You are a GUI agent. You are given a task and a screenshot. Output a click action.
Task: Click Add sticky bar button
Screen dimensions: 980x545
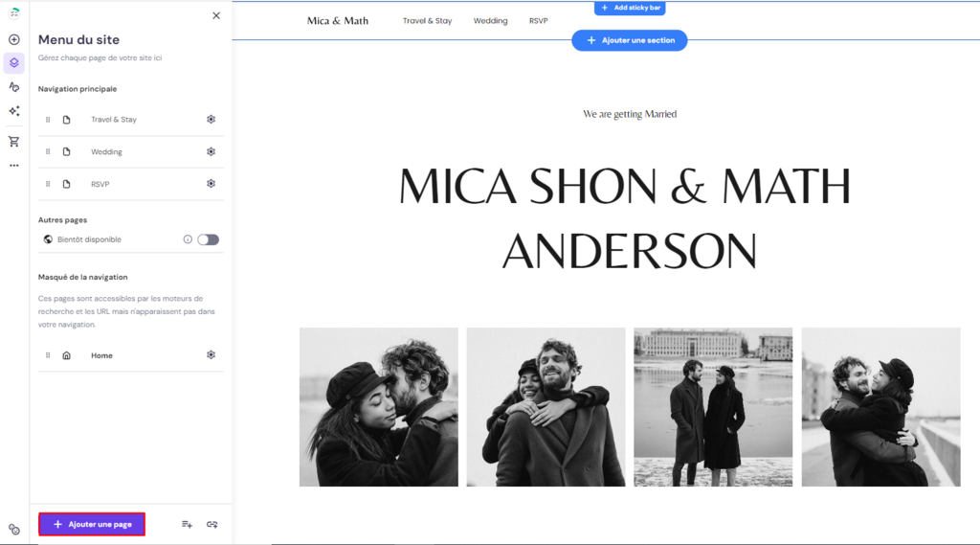coord(630,8)
